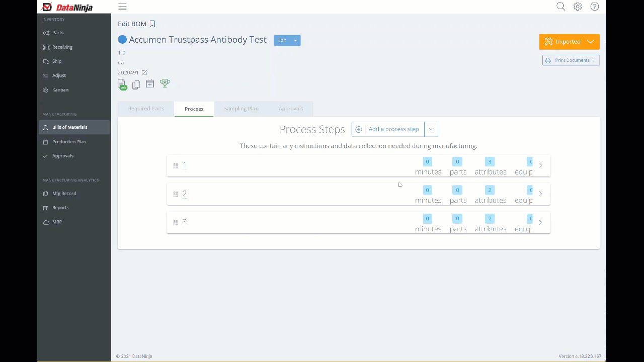
Task: Open Mfg Record in the sidebar
Action: tap(64, 194)
